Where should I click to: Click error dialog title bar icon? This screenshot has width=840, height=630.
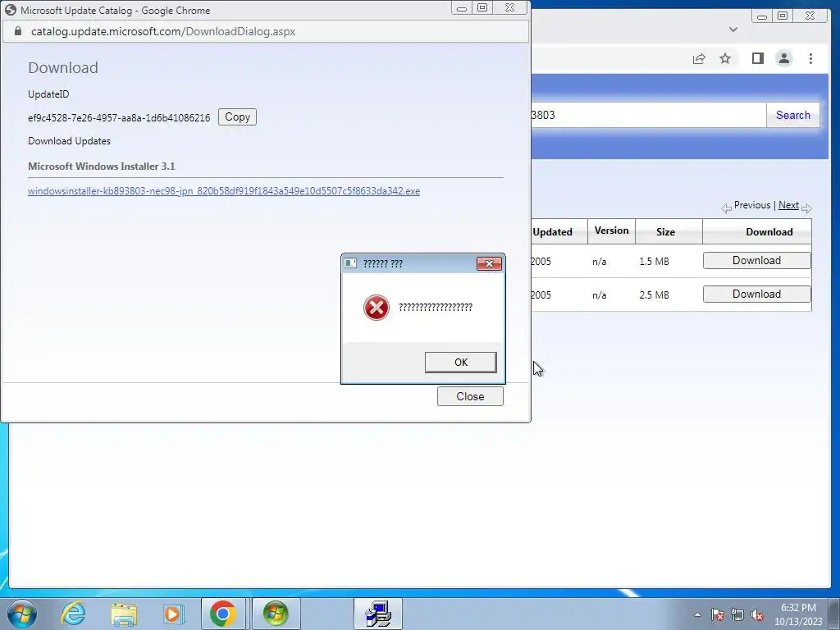[x=350, y=263]
